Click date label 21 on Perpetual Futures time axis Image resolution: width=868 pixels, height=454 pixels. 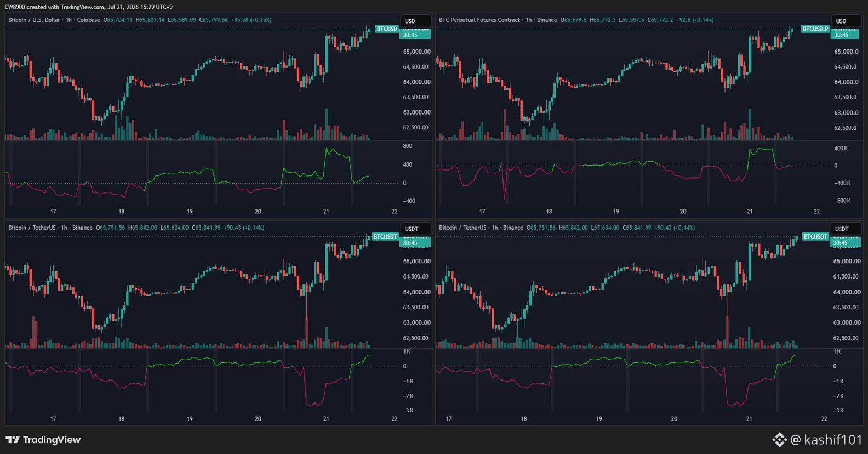(x=750, y=212)
